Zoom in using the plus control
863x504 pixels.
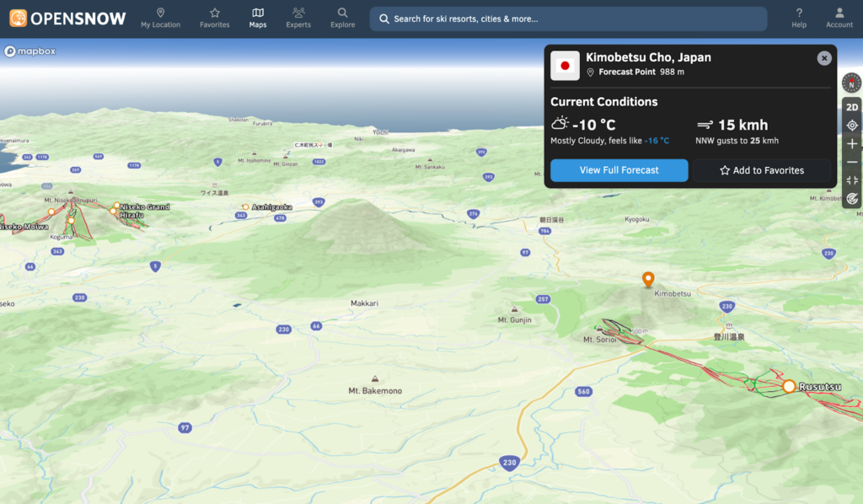pyautogui.click(x=852, y=143)
